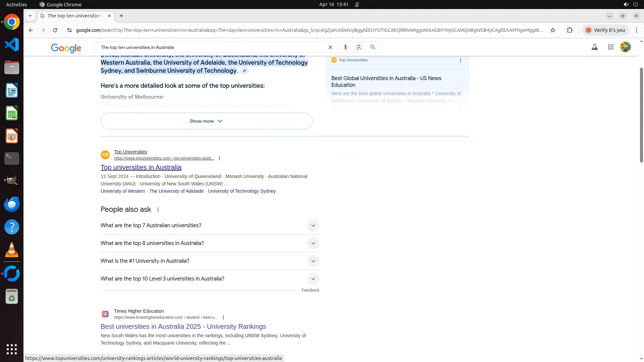
Task: Expand 'What are the top 7 Australian universities?'
Action: tap(313, 226)
